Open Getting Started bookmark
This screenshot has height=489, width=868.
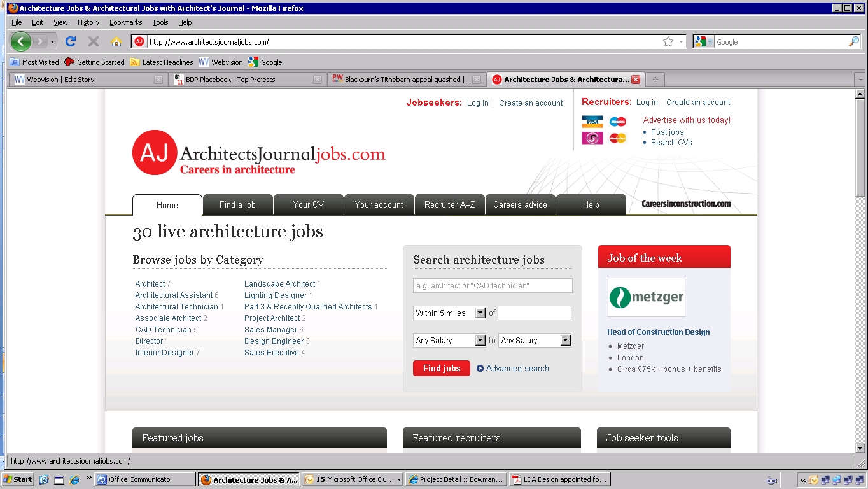(94, 62)
